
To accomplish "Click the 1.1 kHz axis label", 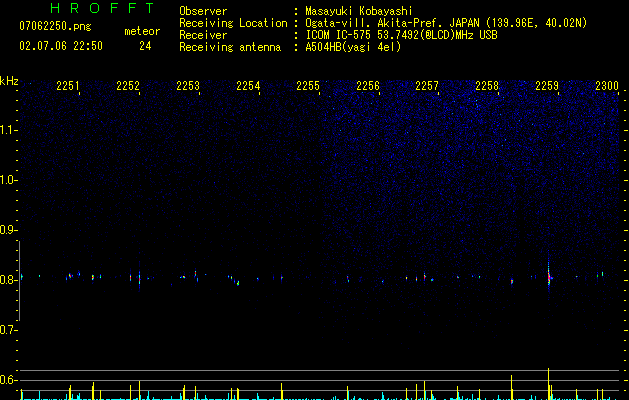I will (x=8, y=130).
